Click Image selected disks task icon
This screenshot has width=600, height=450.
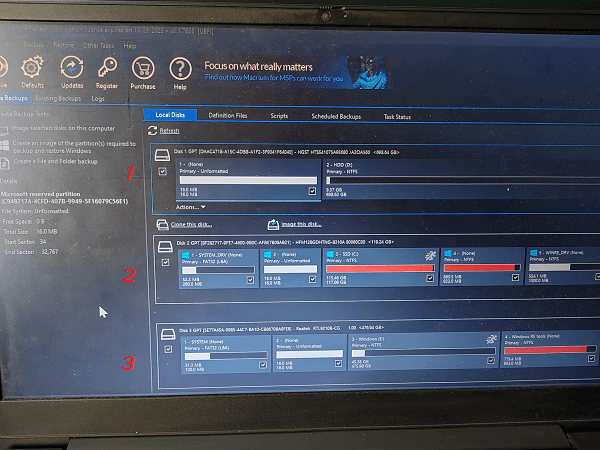tap(4, 130)
